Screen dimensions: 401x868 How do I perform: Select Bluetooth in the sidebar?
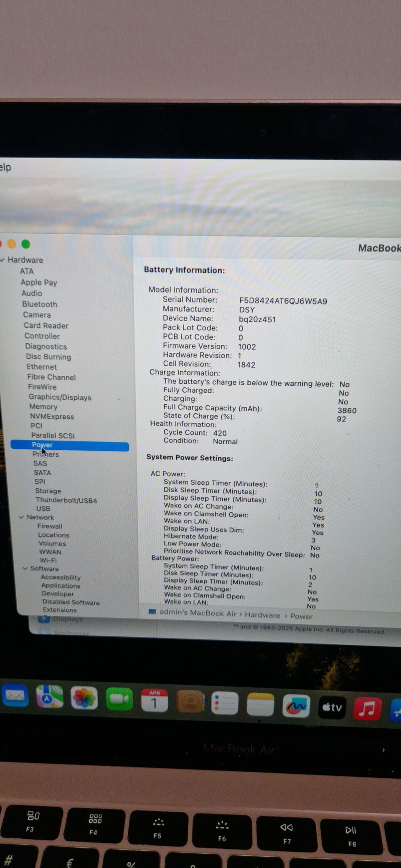pos(40,304)
